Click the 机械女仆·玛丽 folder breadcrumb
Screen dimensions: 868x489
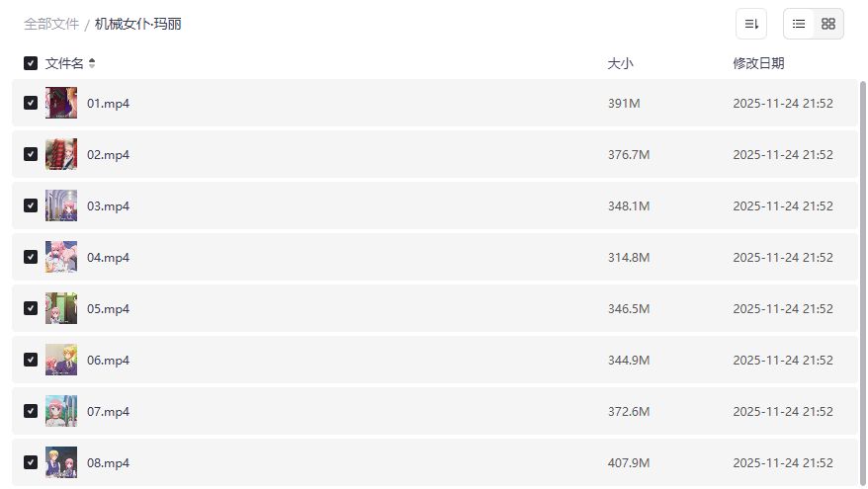tap(138, 24)
